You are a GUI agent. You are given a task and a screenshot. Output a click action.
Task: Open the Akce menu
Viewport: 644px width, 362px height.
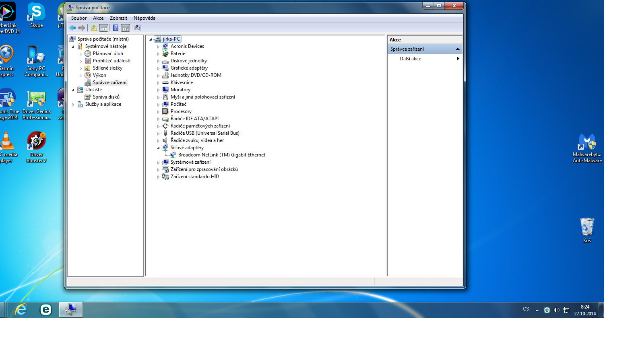click(x=98, y=18)
